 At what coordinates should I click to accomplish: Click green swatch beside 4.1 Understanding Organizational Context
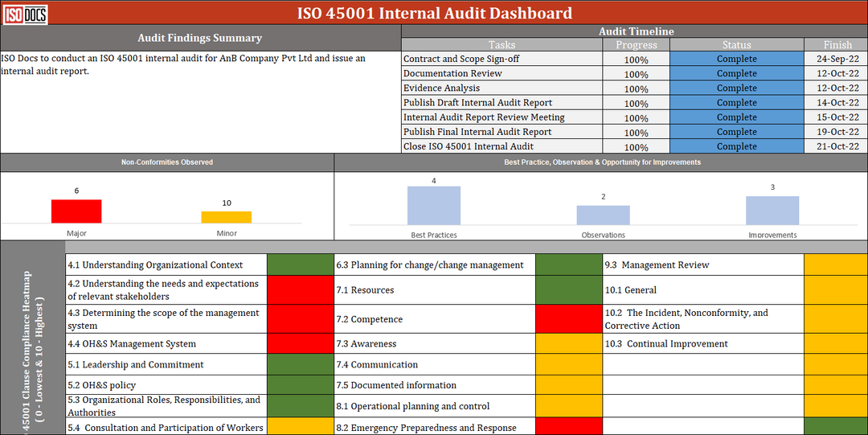(300, 265)
